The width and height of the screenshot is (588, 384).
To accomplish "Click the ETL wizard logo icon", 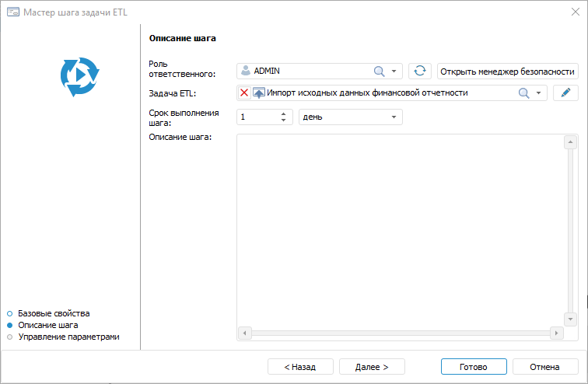I will [x=79, y=76].
